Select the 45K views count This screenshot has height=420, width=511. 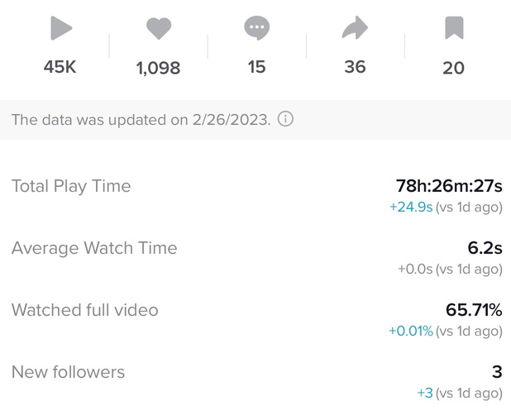pos(60,67)
